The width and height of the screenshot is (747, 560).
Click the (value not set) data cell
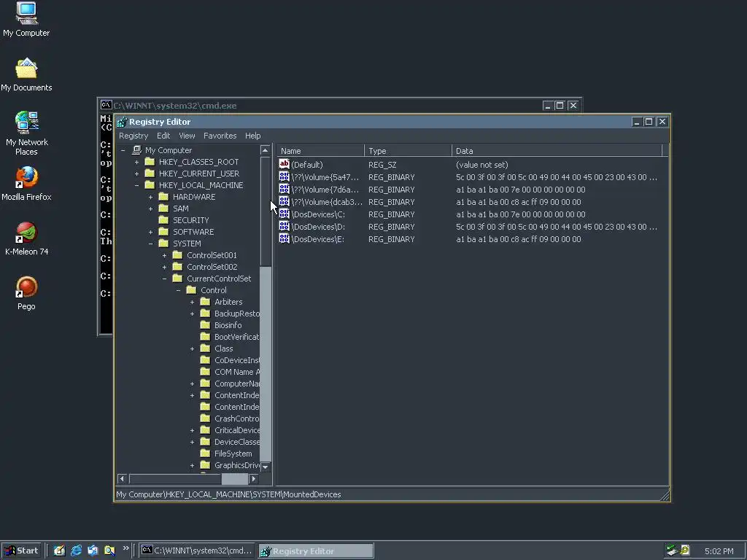[481, 165]
